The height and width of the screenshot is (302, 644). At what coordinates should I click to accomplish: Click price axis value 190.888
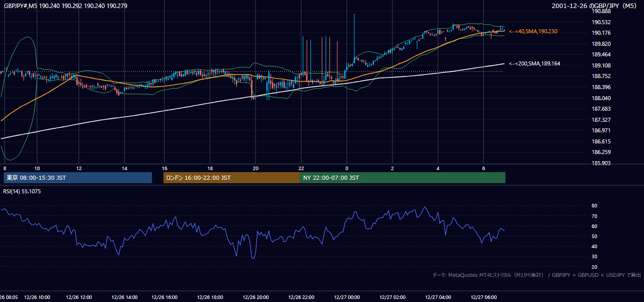[x=601, y=12]
